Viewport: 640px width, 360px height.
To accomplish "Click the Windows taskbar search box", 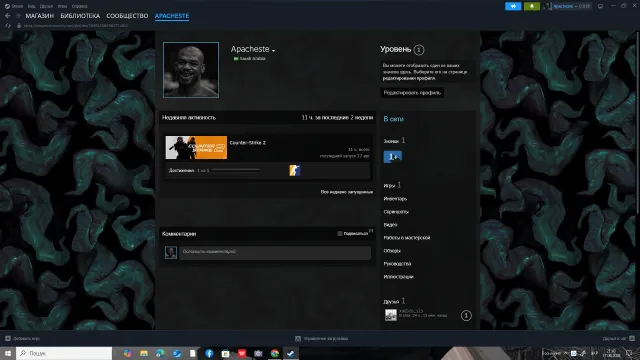I will 64,353.
